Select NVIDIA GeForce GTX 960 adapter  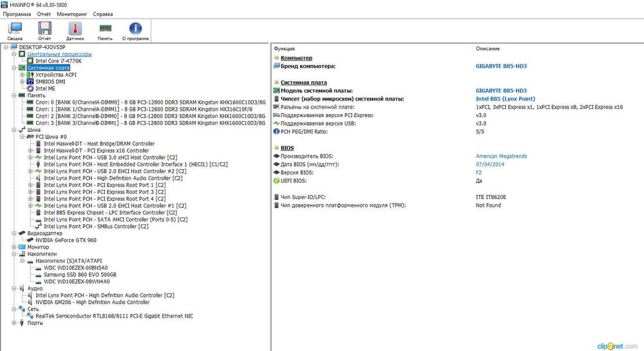coord(66,240)
